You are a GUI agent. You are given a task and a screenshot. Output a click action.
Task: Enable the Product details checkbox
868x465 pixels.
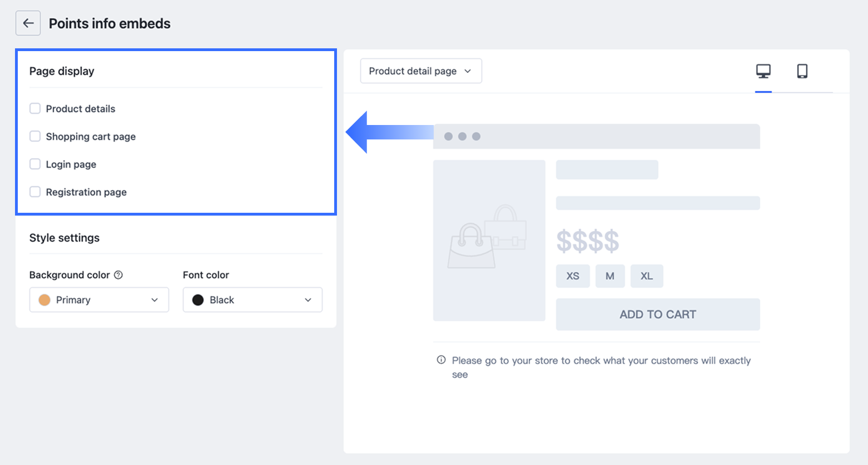(x=35, y=109)
